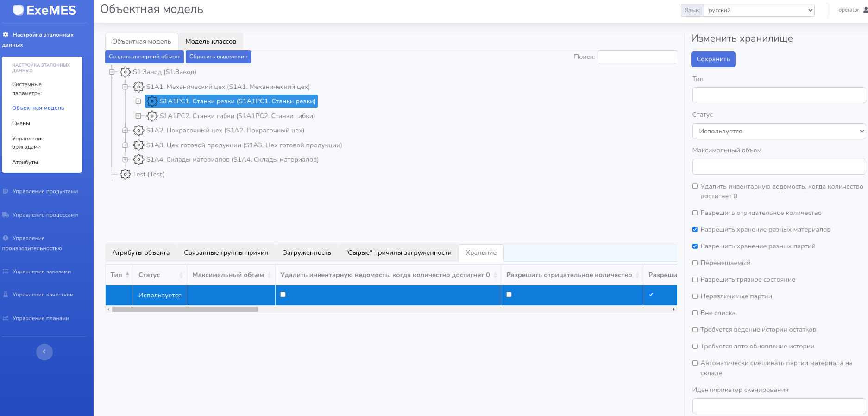868x416 pixels.
Task: Tick the Перемещаемый checkbox
Action: click(695, 263)
